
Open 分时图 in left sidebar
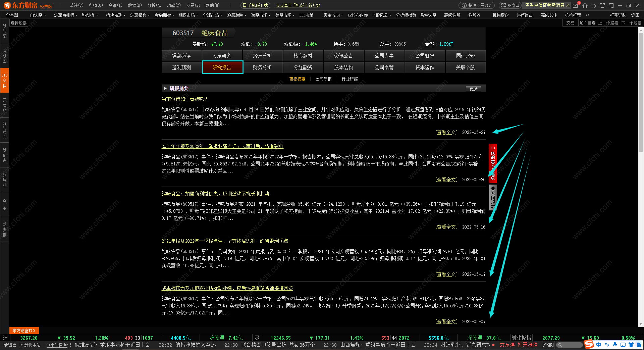(x=4, y=31)
